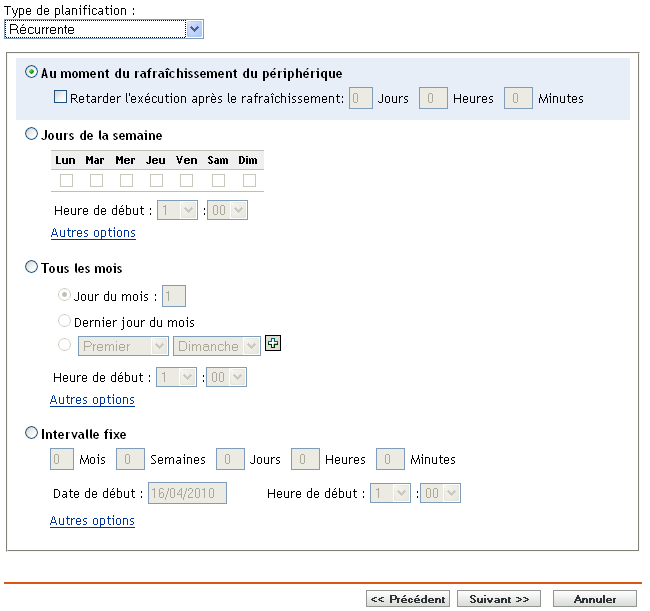Viewport: 650px width, 611px height.
Task: Open 'Autres options' under Tous les mois
Action: coord(92,400)
